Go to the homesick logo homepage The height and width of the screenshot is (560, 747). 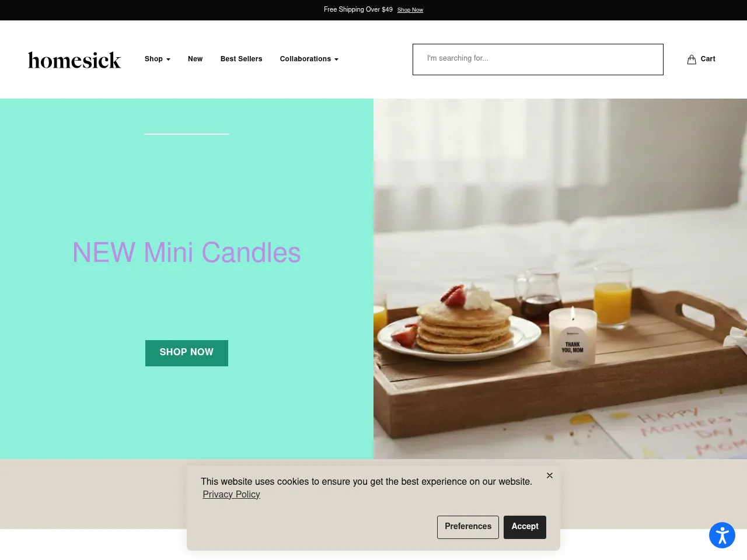75,60
